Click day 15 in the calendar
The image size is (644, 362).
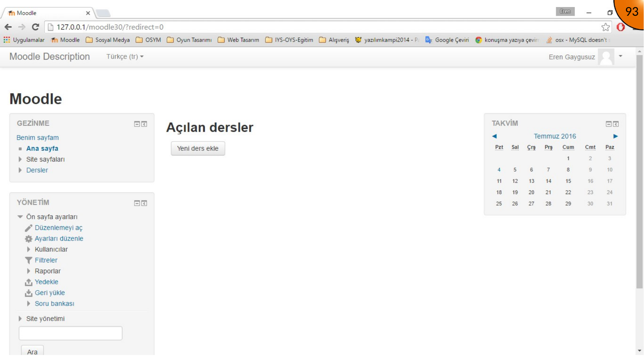tap(568, 181)
